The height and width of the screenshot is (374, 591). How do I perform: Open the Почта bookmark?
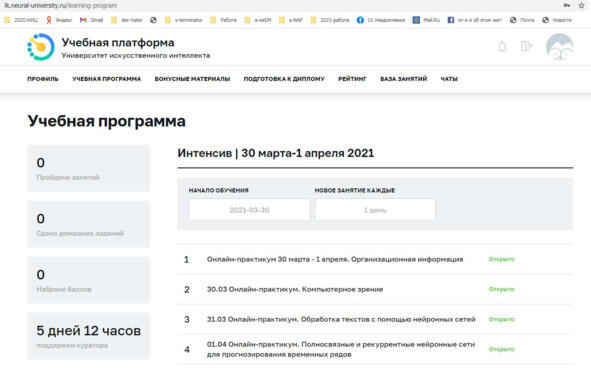[522, 20]
